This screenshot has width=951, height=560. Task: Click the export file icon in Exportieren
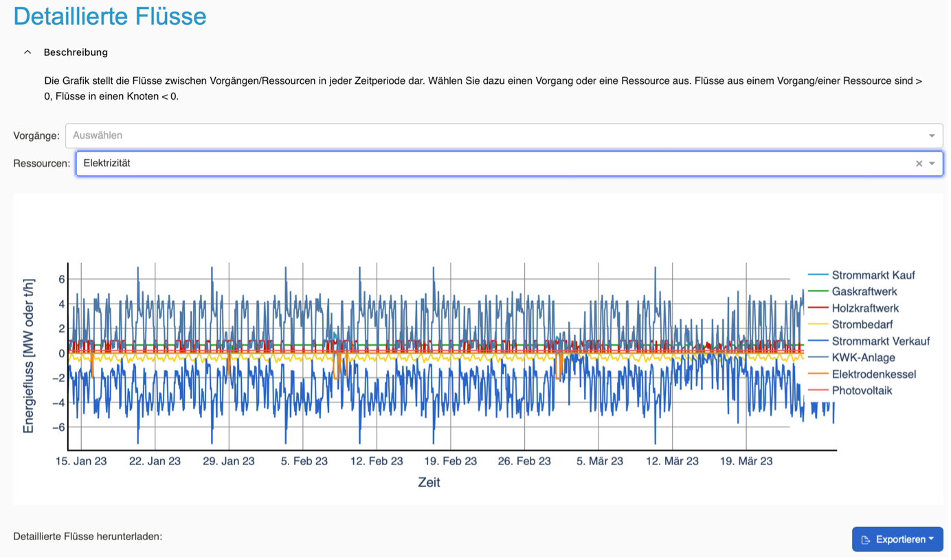point(866,539)
